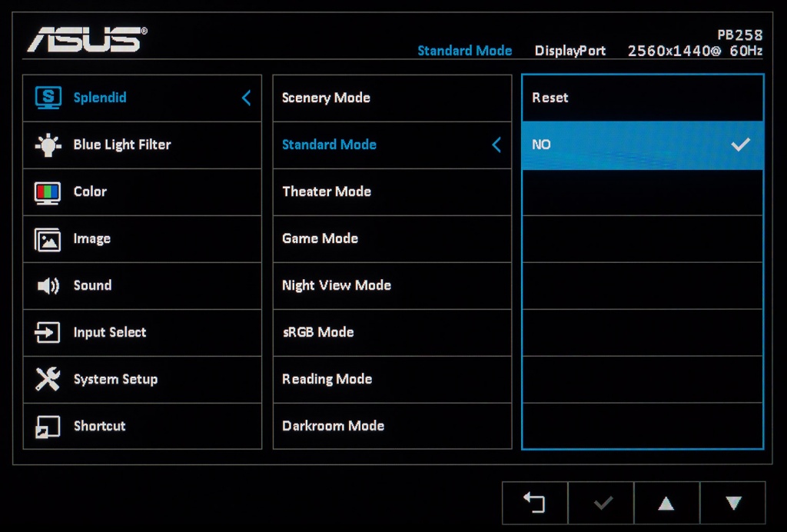Select sRGB Mode preset
Image resolution: width=787 pixels, height=532 pixels.
317,332
